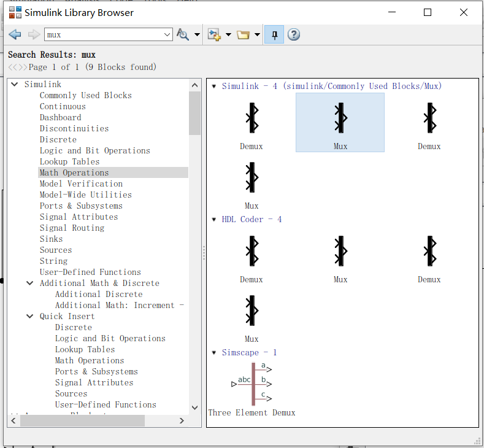Click the open folder icon
Screen dimensions: 484x448
(x=243, y=34)
